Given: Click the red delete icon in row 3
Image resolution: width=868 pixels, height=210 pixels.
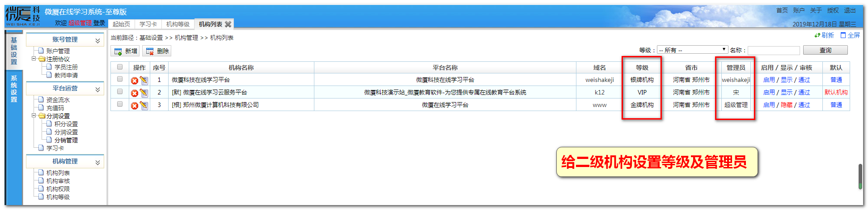Looking at the screenshot, I should [134, 106].
